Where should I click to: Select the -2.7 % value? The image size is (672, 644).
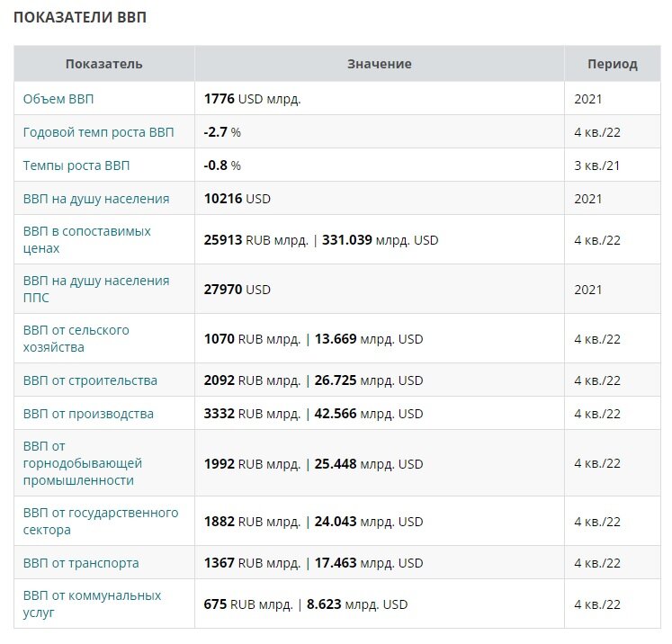[222, 132]
